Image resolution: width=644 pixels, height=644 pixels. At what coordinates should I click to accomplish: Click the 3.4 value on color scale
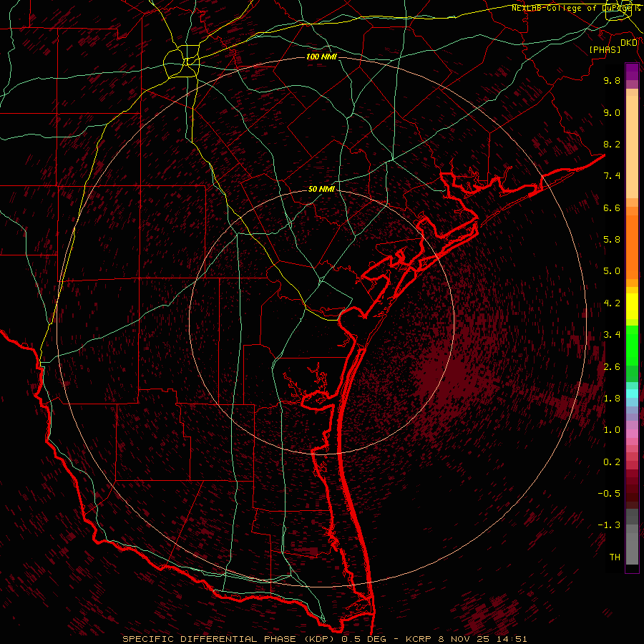pyautogui.click(x=612, y=335)
